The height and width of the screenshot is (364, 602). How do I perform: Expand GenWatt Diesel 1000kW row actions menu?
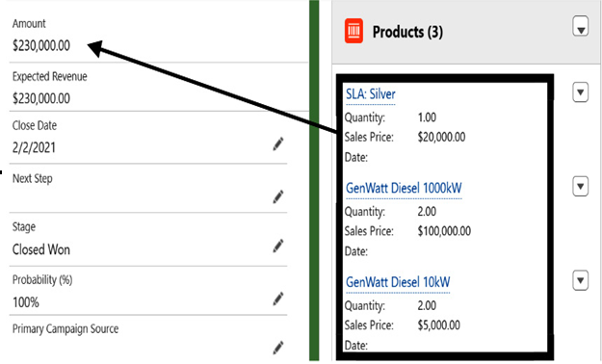(581, 186)
